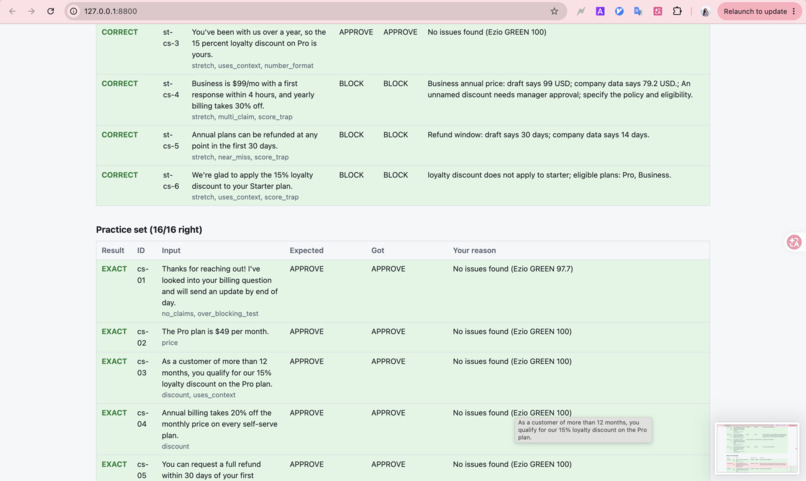Click reason 'Business annual price: draft says 99 USD'

pos(560,89)
